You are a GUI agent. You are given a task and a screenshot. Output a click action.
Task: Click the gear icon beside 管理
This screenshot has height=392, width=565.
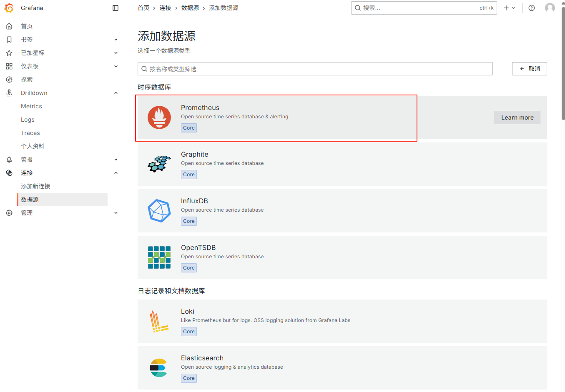click(x=9, y=213)
